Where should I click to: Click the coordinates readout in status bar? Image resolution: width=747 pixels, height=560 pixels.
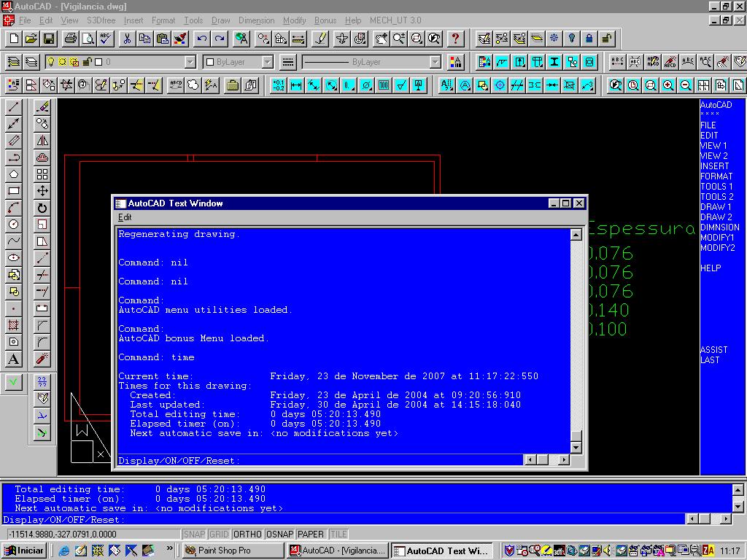pos(93,534)
